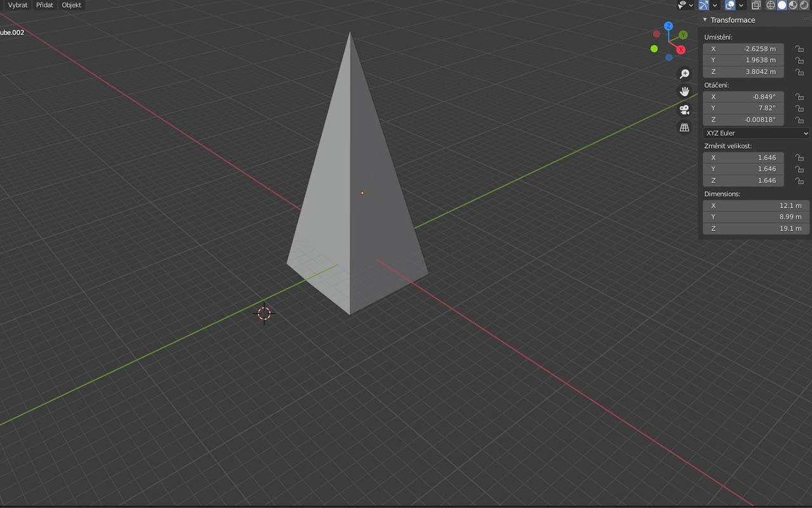Image resolution: width=812 pixels, height=508 pixels.
Task: Click the 3D cursor crosshair
Action: point(265,313)
